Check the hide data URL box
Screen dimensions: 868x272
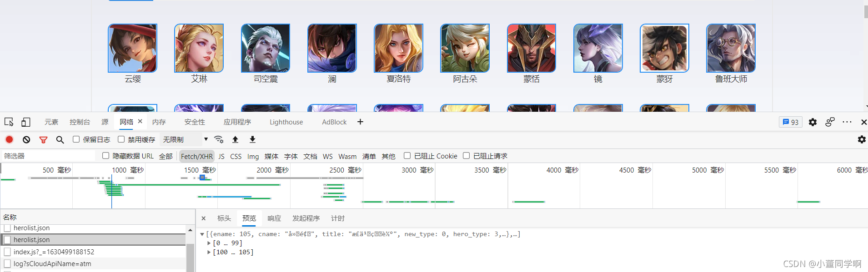[105, 156]
